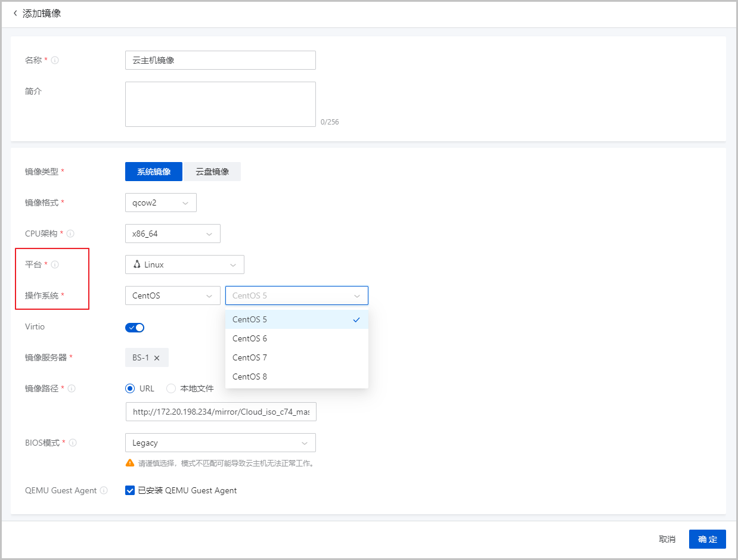Click the info icon next to CPU架构

tap(71, 234)
